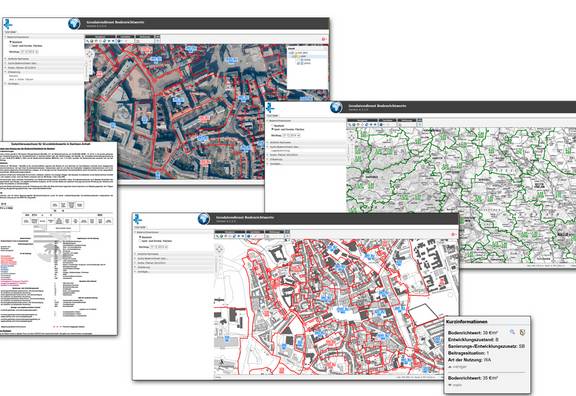Viewport: 576px width, 396px height.
Task: Click the pan compass control on the street map
Action: coord(219,249)
